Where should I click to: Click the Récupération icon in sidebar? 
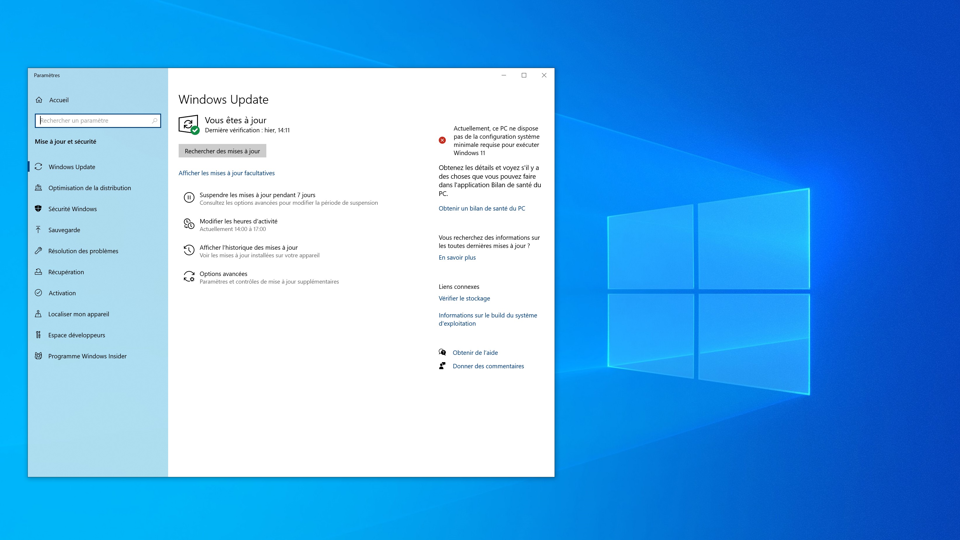click(x=39, y=272)
